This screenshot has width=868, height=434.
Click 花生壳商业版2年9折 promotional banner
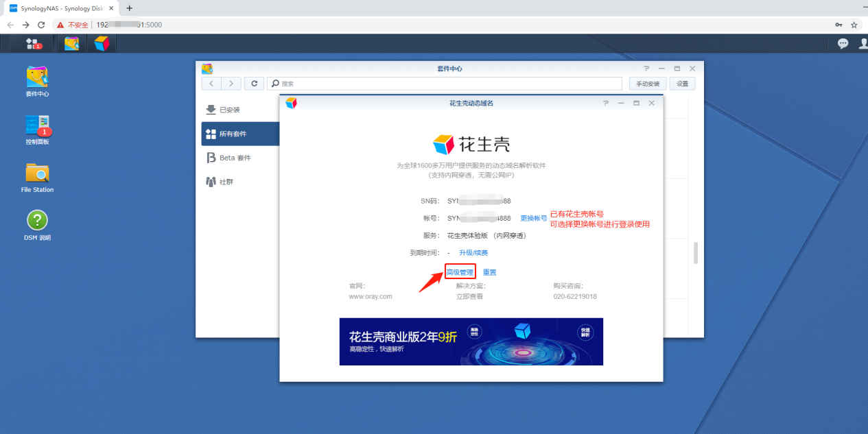[471, 341]
